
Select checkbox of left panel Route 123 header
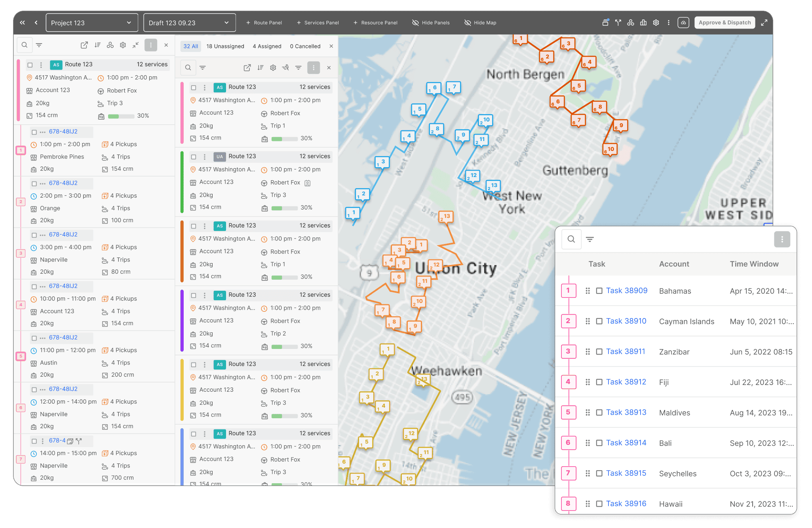pyautogui.click(x=30, y=65)
